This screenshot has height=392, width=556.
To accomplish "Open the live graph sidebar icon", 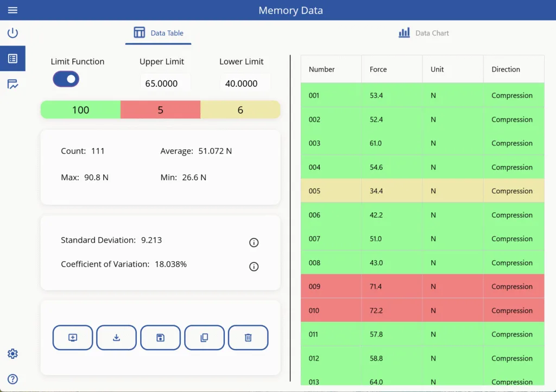I will 12,84.
